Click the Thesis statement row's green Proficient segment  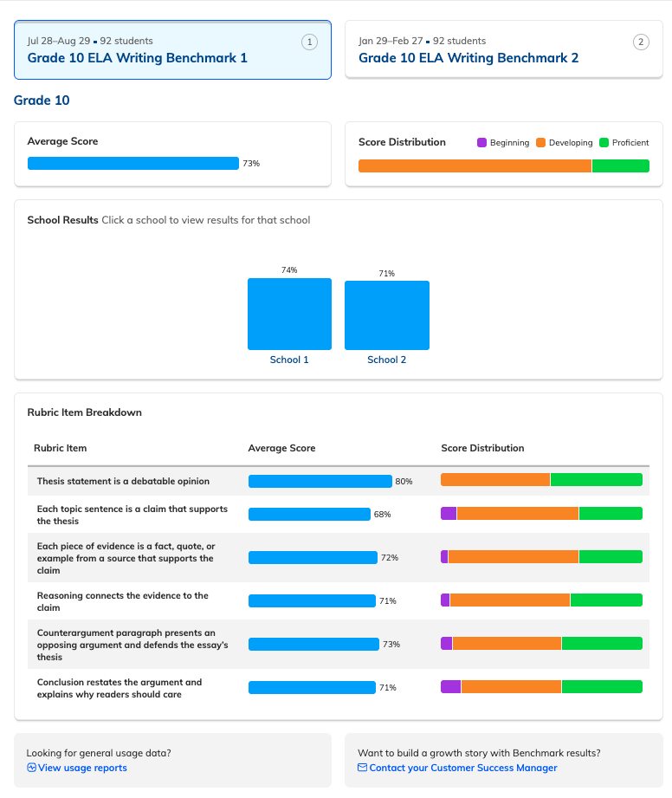tap(596, 479)
